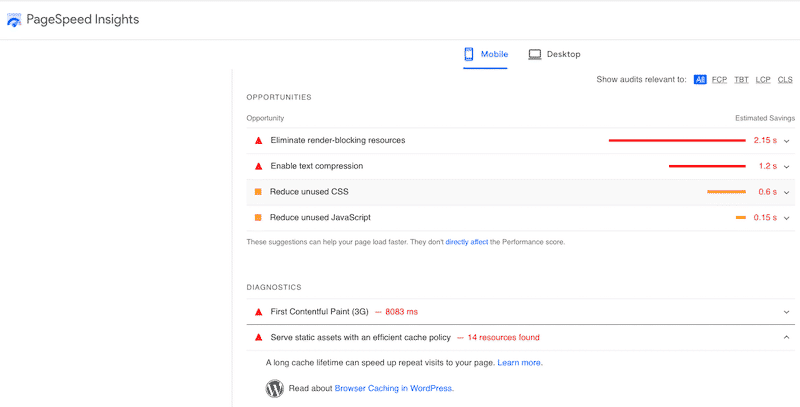
Task: Click the red 2.15 s savings bar
Action: point(677,141)
